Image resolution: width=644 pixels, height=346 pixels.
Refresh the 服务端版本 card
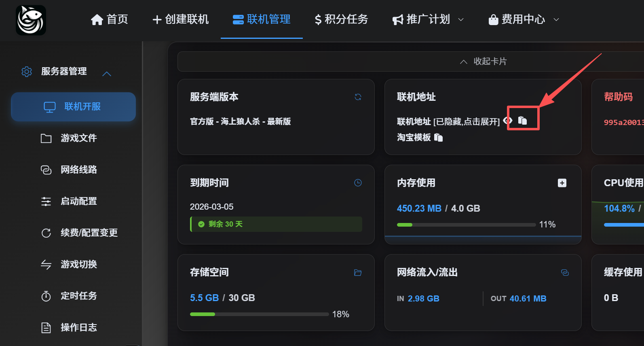[x=358, y=97]
